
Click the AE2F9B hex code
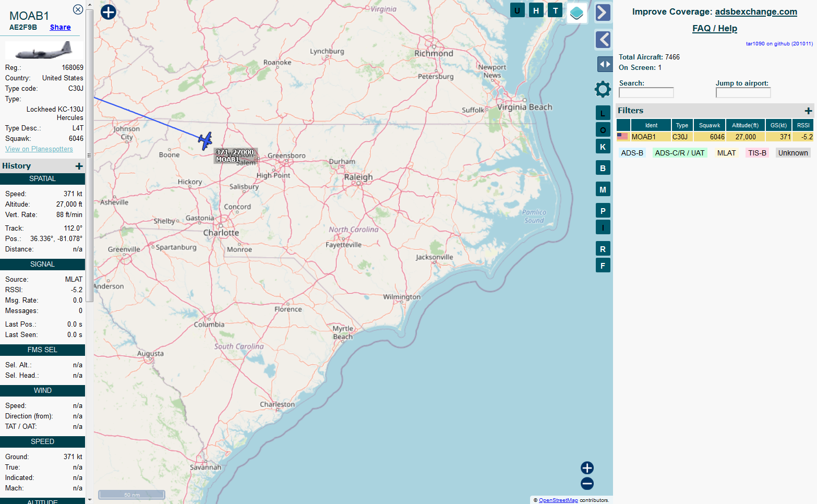pyautogui.click(x=23, y=27)
